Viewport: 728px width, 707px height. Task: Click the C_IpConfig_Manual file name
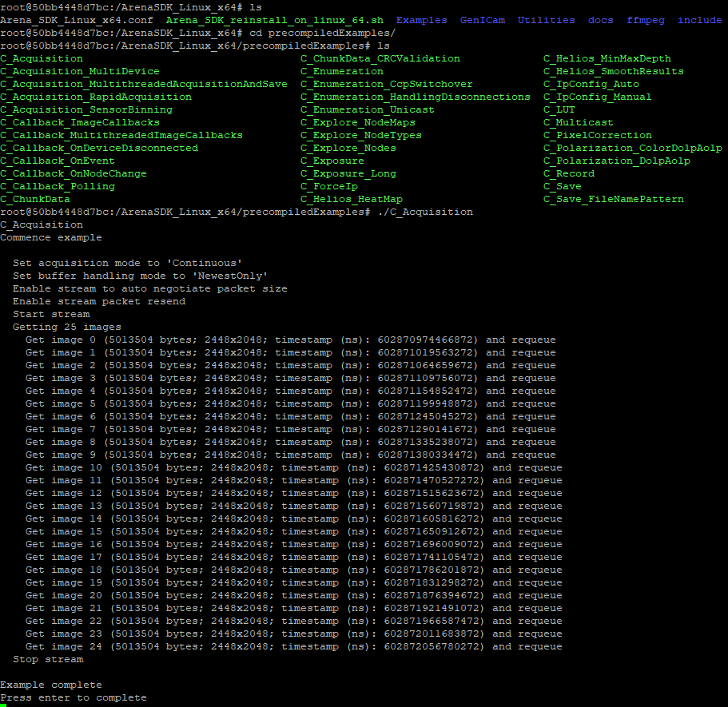tap(597, 97)
